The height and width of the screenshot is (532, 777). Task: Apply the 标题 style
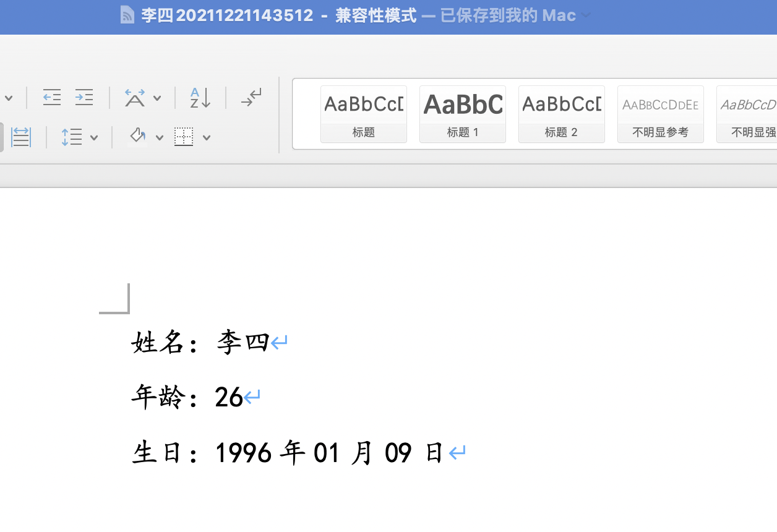[x=364, y=114]
